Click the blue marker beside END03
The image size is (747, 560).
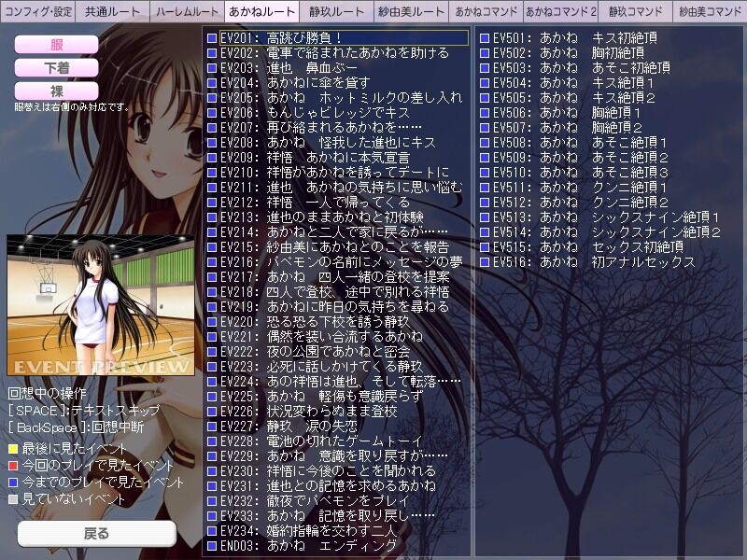212,546
